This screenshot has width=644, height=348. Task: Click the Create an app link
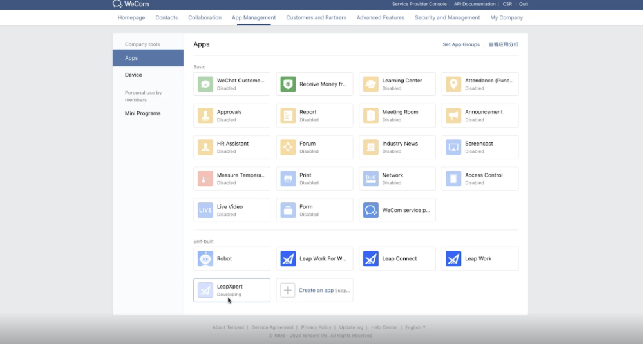point(316,290)
